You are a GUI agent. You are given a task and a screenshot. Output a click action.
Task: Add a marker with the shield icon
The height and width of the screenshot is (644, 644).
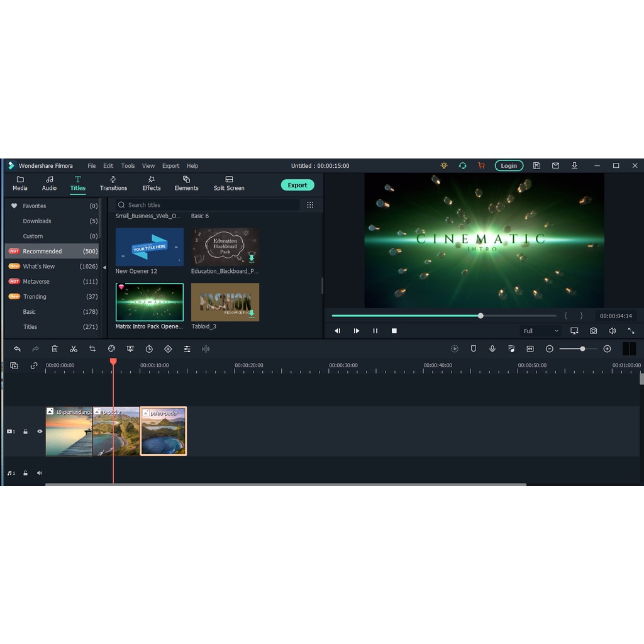coord(474,349)
